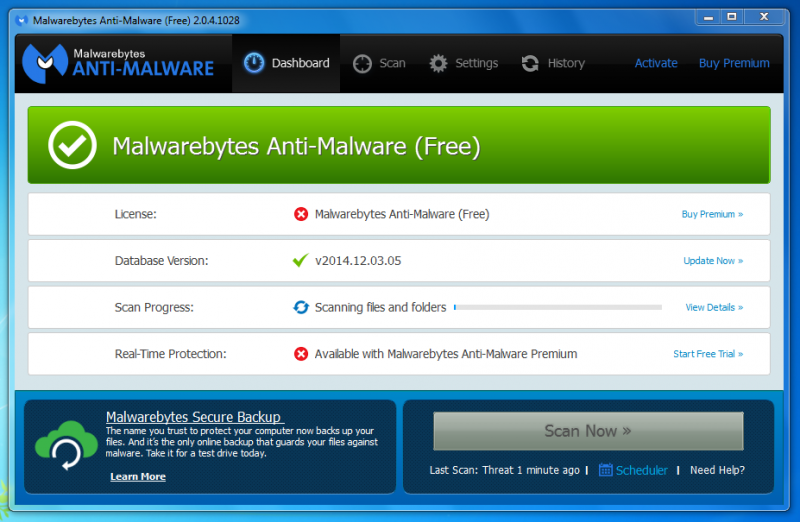Image resolution: width=800 pixels, height=522 pixels.
Task: Open the Scheduler link
Action: (x=641, y=470)
